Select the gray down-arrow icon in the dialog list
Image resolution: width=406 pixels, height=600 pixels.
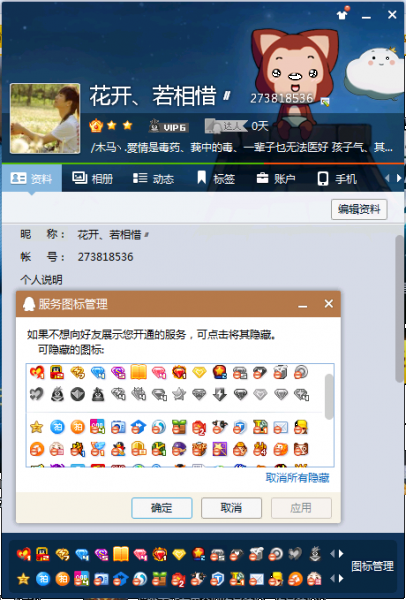[220, 394]
